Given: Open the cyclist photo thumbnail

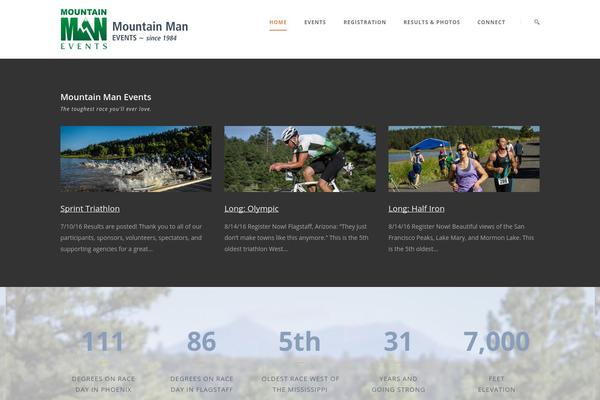Looking at the screenshot, I should point(300,159).
